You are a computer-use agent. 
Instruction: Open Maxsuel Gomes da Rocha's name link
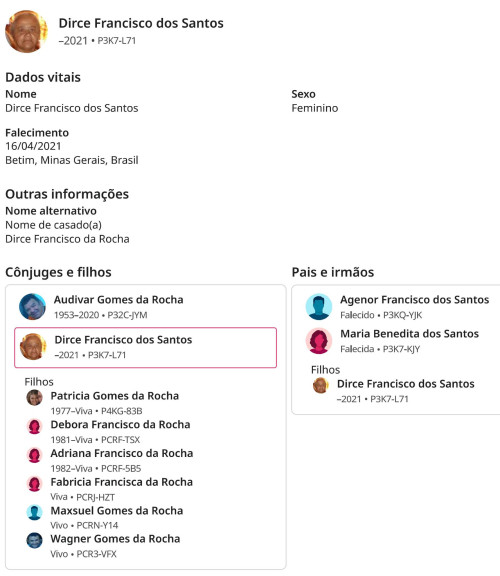[x=117, y=511]
